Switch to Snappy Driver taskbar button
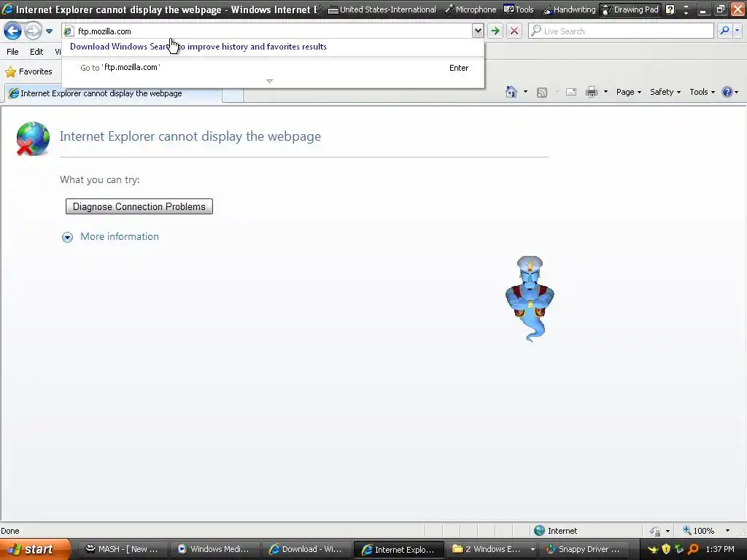The height and width of the screenshot is (560, 747). click(x=583, y=549)
